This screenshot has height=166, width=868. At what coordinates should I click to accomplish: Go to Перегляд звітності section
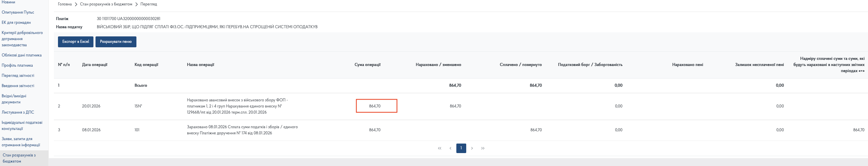pos(18,76)
